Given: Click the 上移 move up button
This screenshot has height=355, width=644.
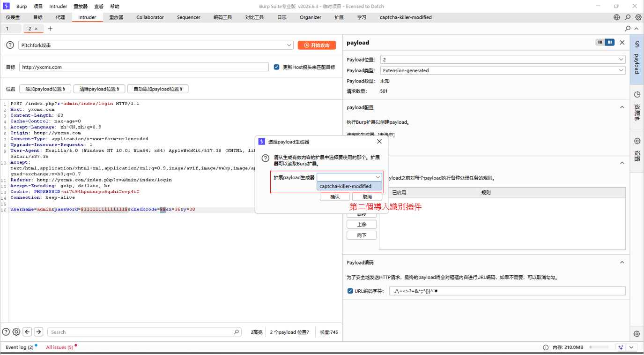Looking at the screenshot, I should (362, 224).
